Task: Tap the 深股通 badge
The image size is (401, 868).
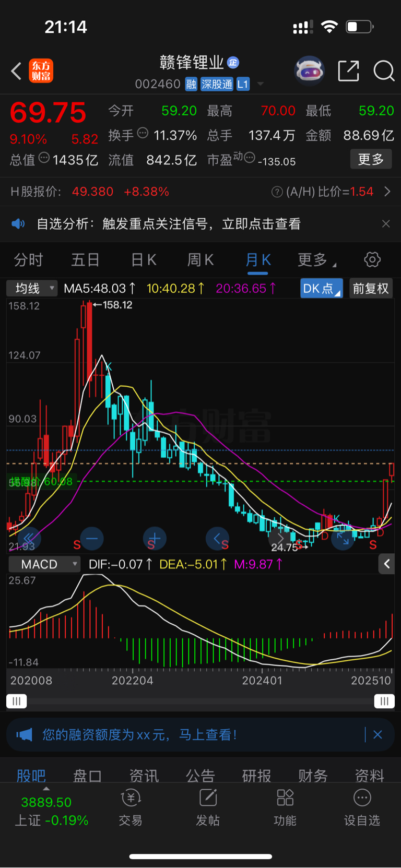Action: coord(217,84)
